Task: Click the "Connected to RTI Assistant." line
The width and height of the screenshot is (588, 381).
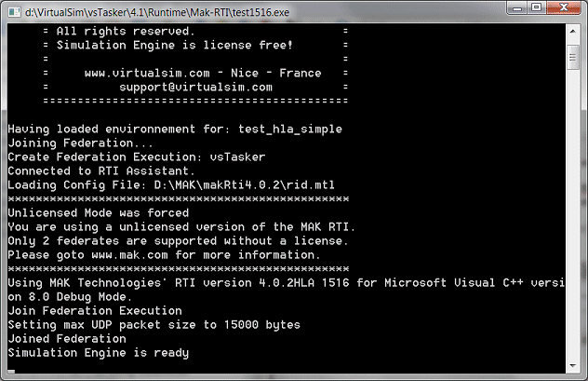Action: [101, 170]
